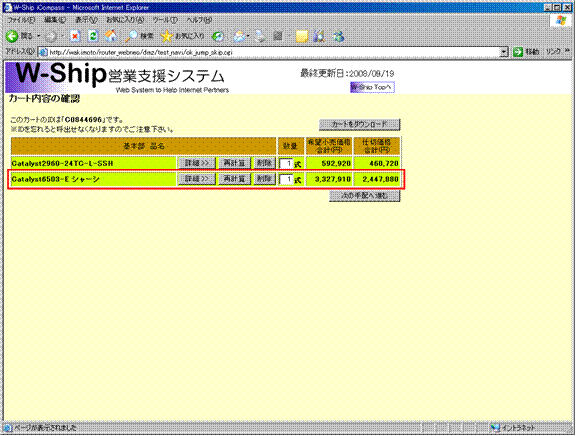Click the Messenger toolbar icon
This screenshot has height=436, width=576.
pyautogui.click(x=338, y=36)
